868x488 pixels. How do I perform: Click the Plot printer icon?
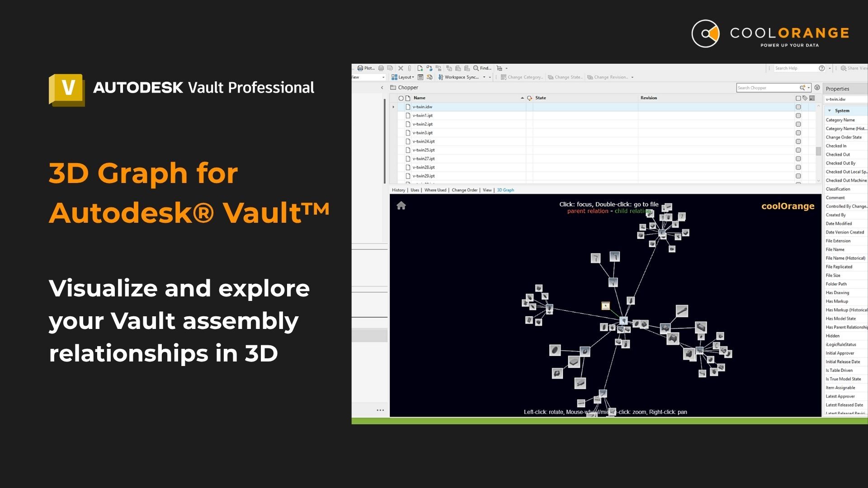click(x=360, y=68)
